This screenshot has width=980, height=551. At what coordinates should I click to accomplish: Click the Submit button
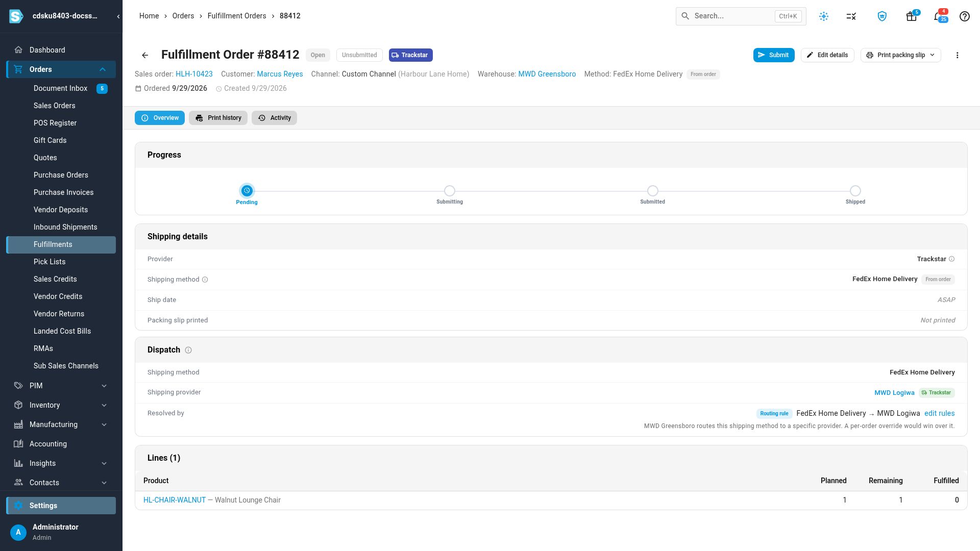click(x=774, y=55)
